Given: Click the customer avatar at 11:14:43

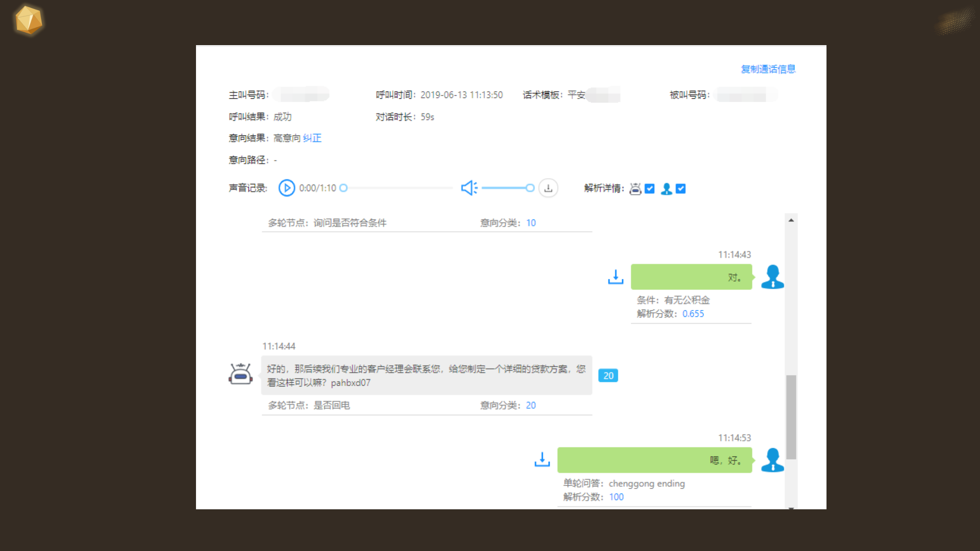Looking at the screenshot, I should [773, 277].
